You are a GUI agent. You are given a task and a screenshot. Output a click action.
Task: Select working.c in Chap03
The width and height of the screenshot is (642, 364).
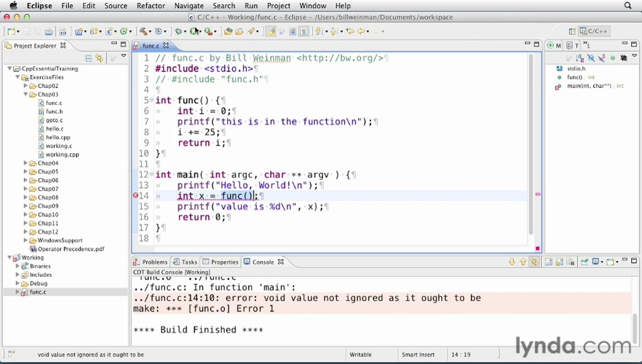59,146
